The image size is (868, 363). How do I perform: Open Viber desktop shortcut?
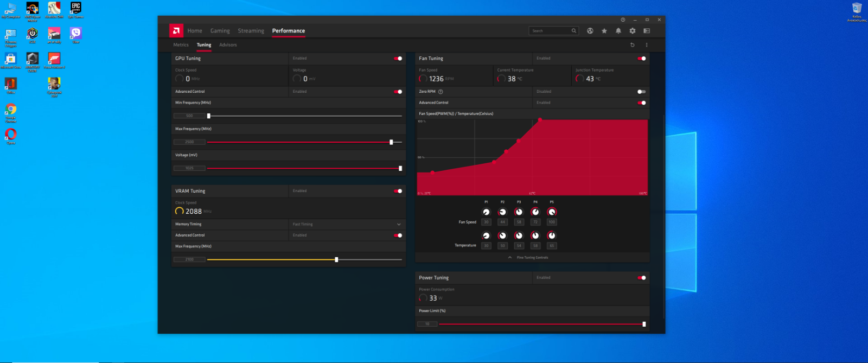(76, 35)
